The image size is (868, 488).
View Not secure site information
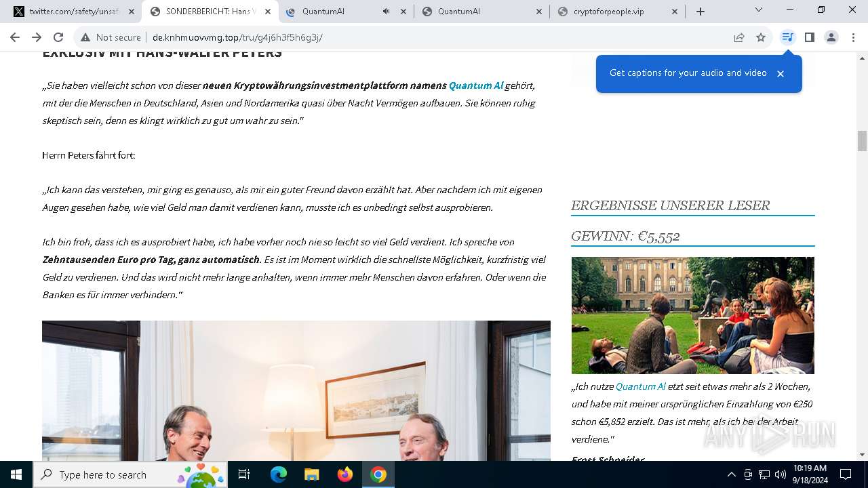click(111, 37)
